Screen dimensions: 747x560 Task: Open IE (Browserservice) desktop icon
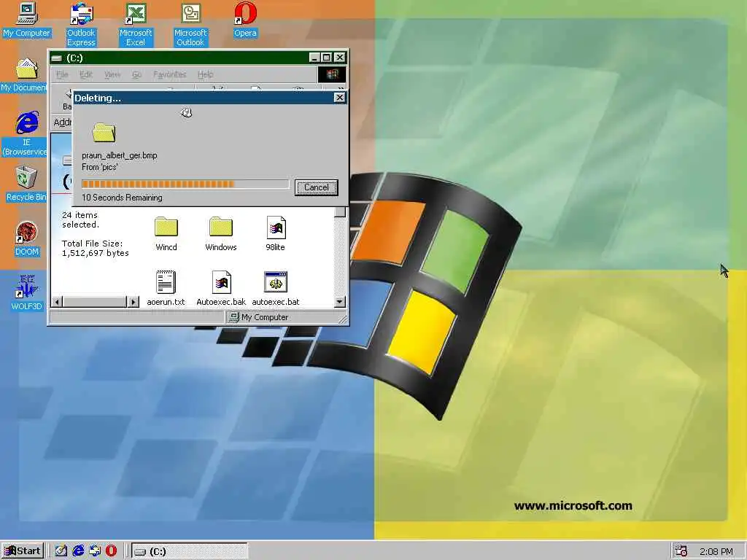pos(26,133)
